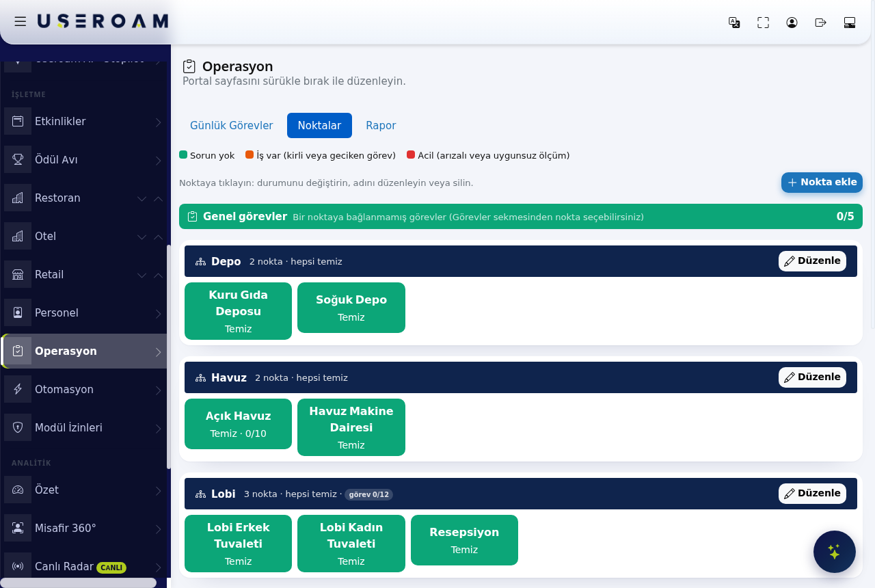Expand the Operasyon chevron
The image size is (875, 588).
point(158,352)
